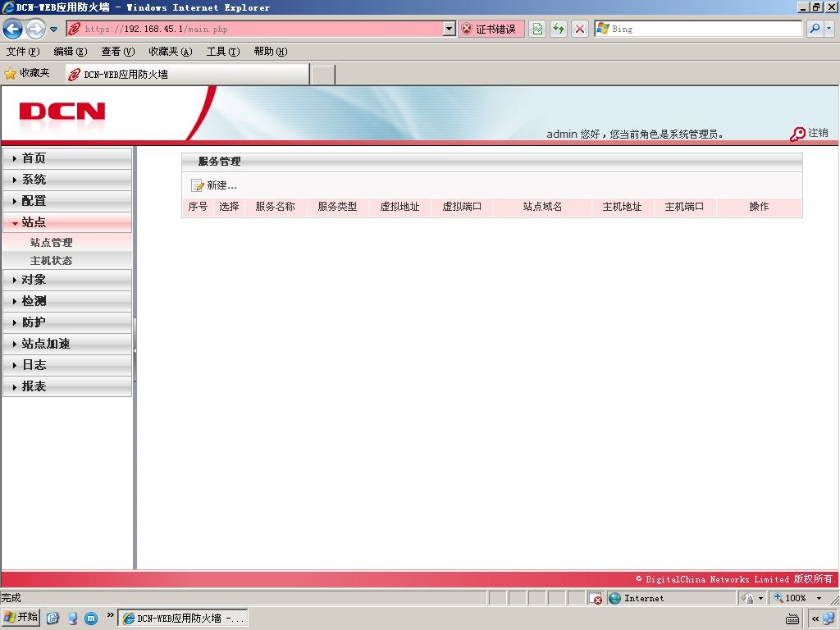This screenshot has width=840, height=630.
Task: Expand the 系统 sidebar section
Action: coord(67,180)
